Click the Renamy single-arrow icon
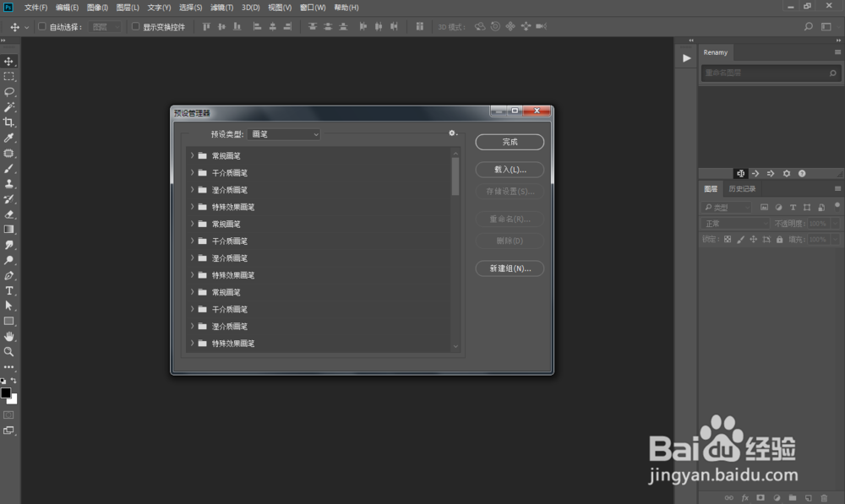 tap(755, 173)
